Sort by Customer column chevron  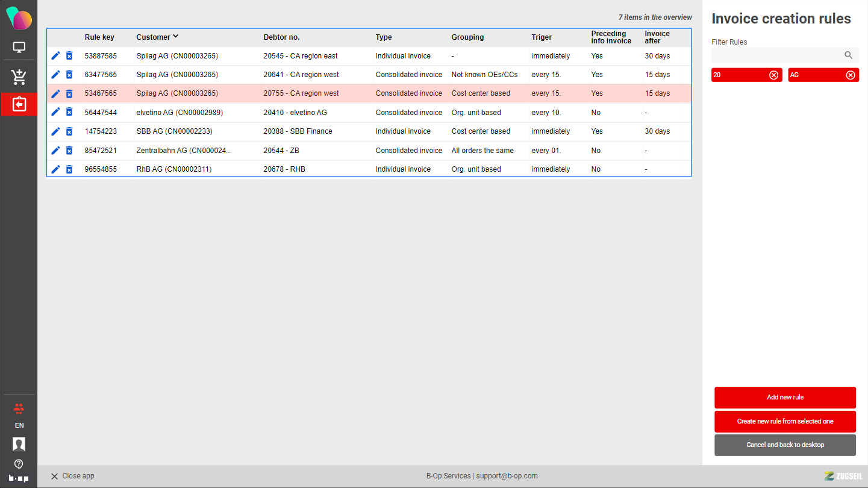tap(176, 36)
